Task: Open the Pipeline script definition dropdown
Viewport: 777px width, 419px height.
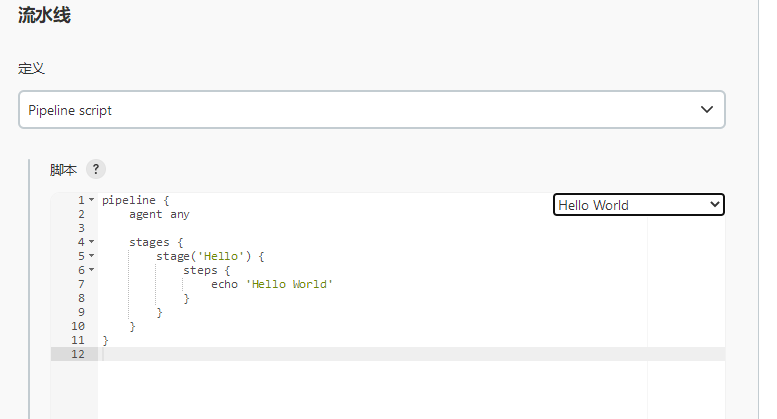Action: pyautogui.click(x=371, y=110)
